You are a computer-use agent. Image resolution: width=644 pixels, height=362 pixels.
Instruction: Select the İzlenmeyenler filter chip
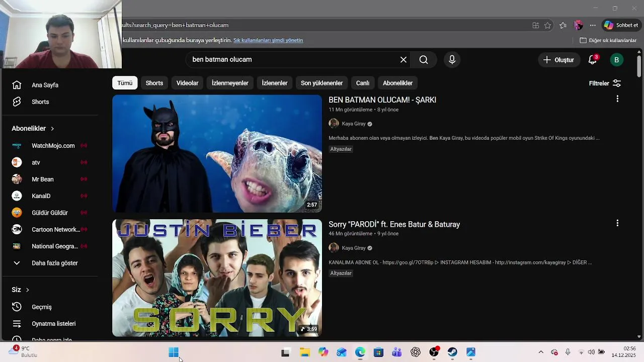(x=230, y=83)
